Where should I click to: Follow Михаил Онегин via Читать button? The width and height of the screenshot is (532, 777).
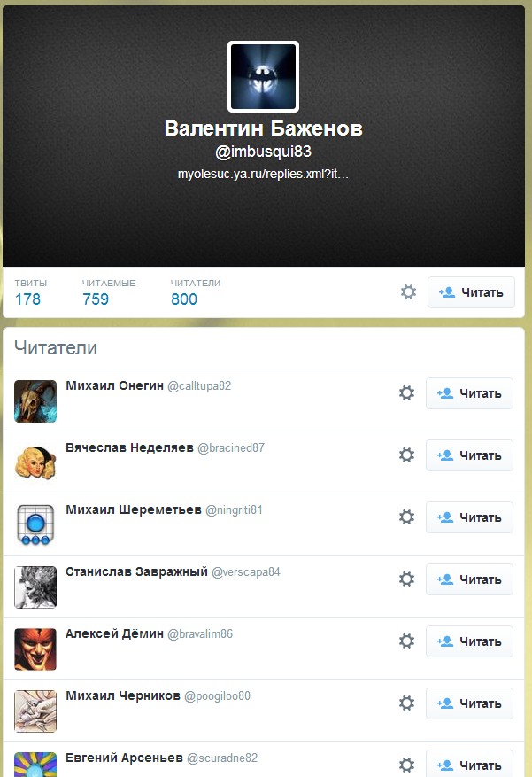click(x=470, y=393)
